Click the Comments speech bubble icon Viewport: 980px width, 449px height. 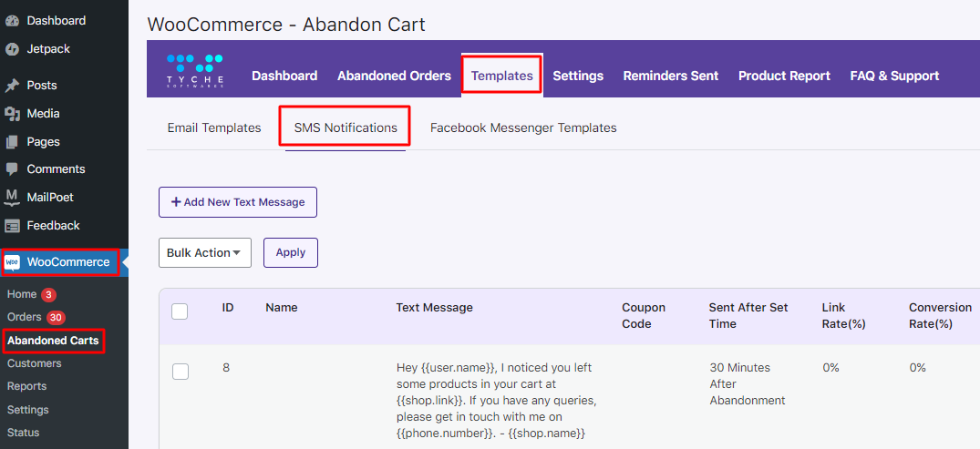pos(12,169)
